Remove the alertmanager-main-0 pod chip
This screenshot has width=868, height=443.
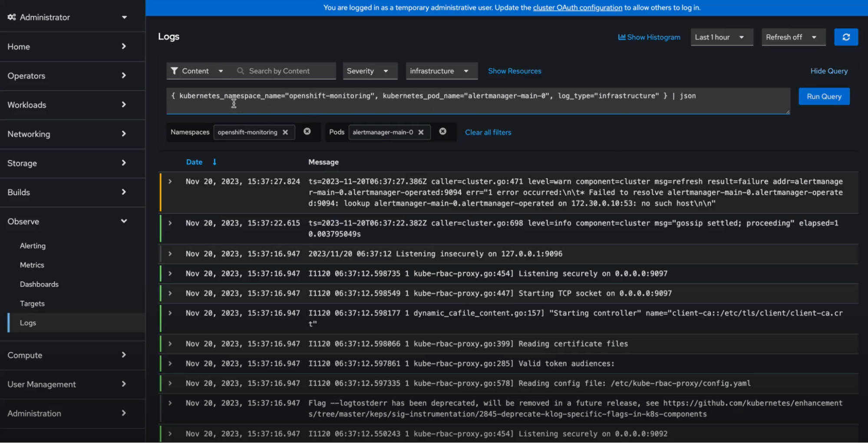click(x=421, y=132)
